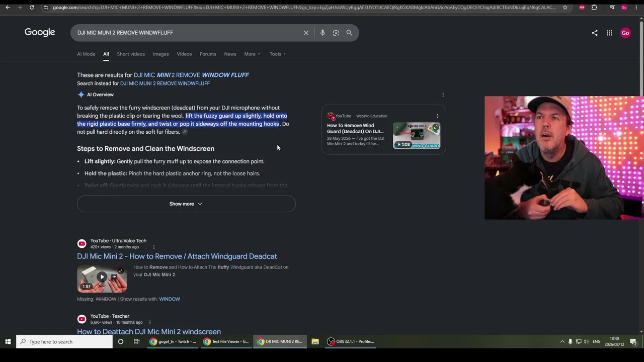Viewport: 644px width, 362px height.
Task: Expand the More search filters dropdown
Action: click(252, 54)
